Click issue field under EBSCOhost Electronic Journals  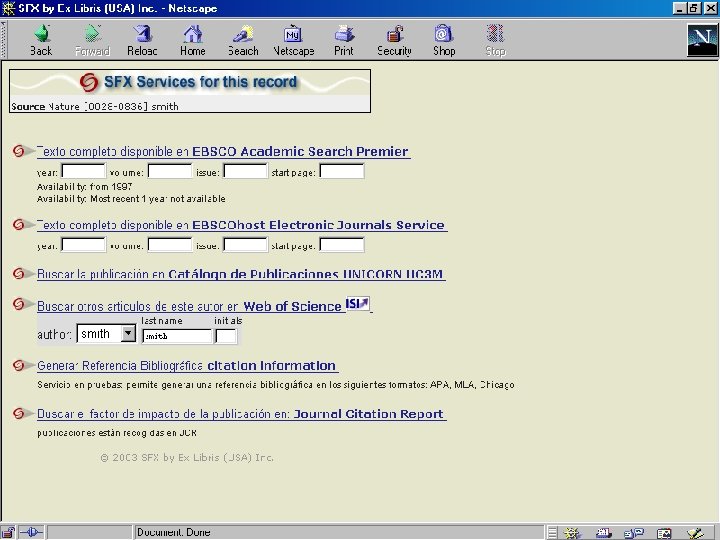[x=245, y=245]
